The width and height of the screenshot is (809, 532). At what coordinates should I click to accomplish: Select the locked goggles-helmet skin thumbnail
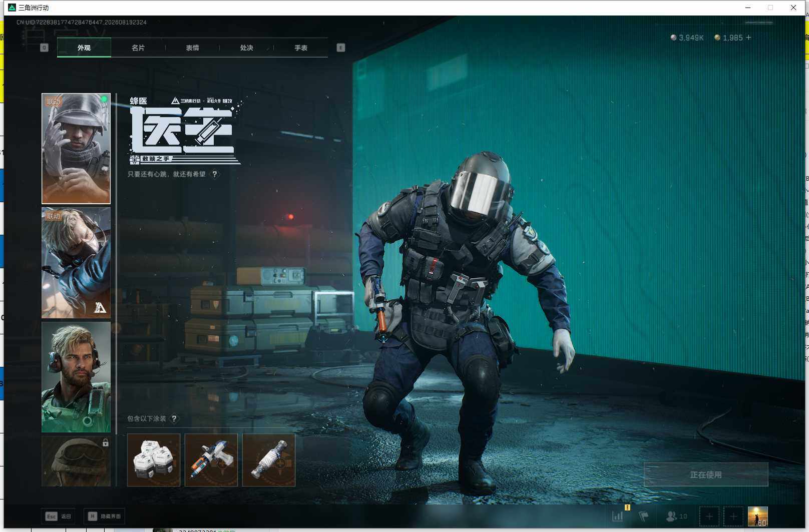pyautogui.click(x=76, y=461)
